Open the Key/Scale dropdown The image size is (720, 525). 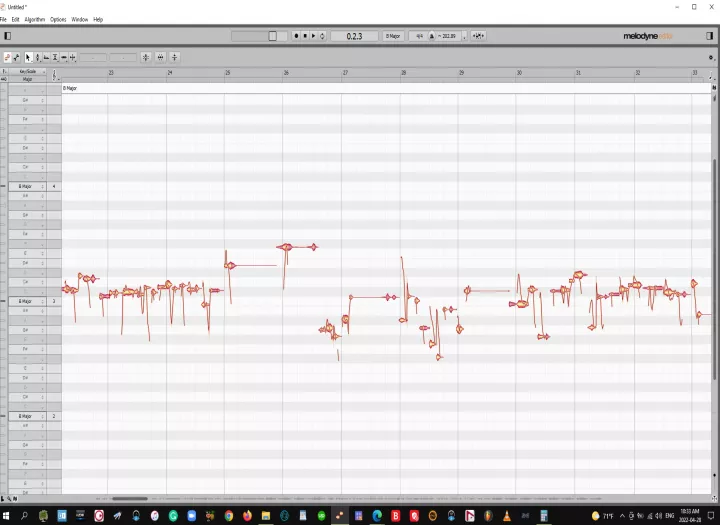28,72
